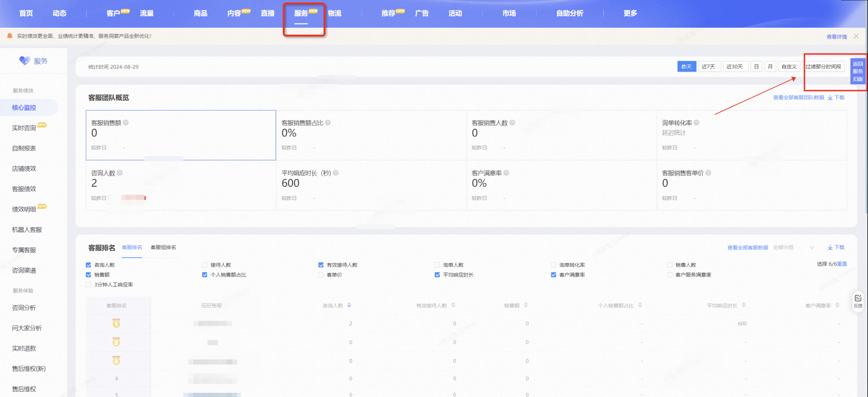Uncheck the 咨询人数 checkbox
This screenshot has height=397, width=868.
click(88, 265)
